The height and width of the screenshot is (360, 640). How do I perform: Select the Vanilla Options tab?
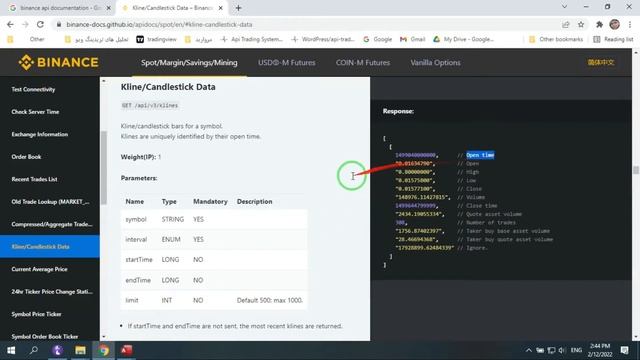point(436,62)
